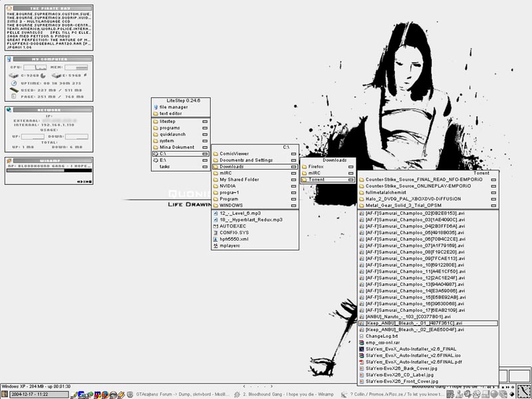Click the computer icon on My Computer widget
This screenshot has width=532, height=399.
9,59
